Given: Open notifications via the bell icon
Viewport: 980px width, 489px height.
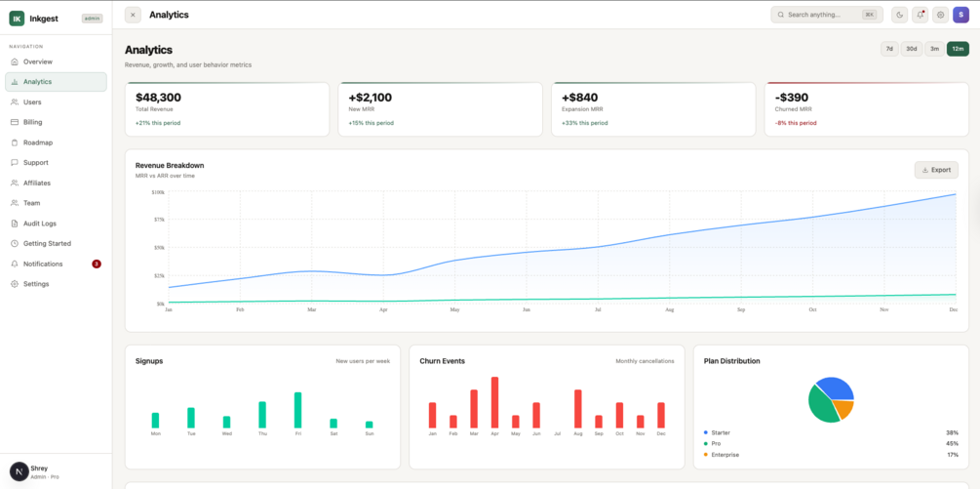Looking at the screenshot, I should tap(920, 15).
